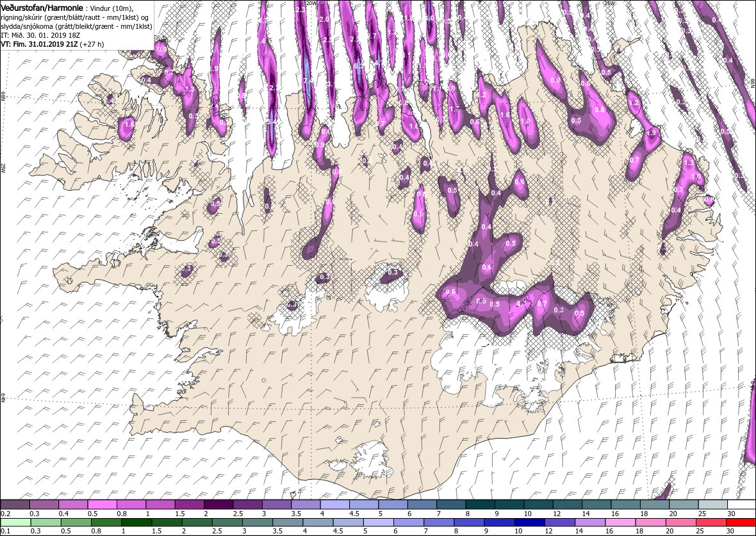Viewport: 756px width, 536px height.
Task: Click the '1.9' precipitation value in the northeast
Action: coord(652,133)
